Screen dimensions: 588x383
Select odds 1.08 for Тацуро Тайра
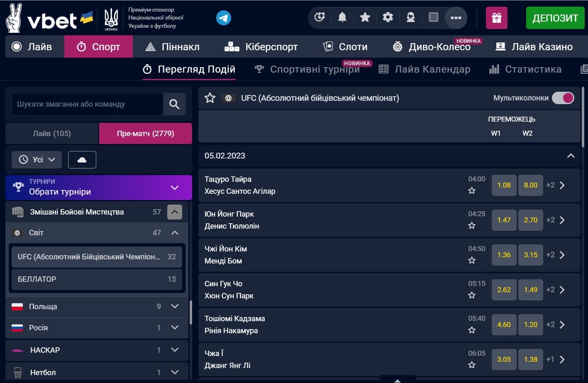click(x=504, y=185)
